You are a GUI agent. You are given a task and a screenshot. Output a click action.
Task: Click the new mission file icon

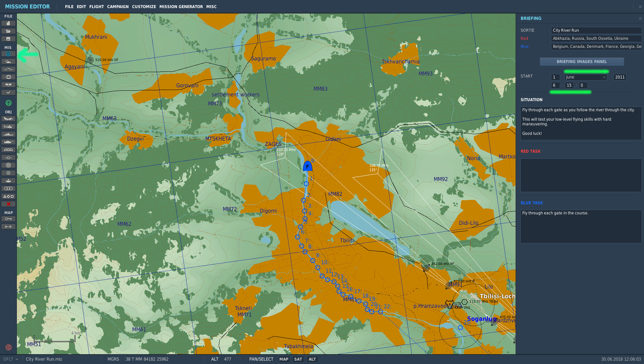pos(8,23)
